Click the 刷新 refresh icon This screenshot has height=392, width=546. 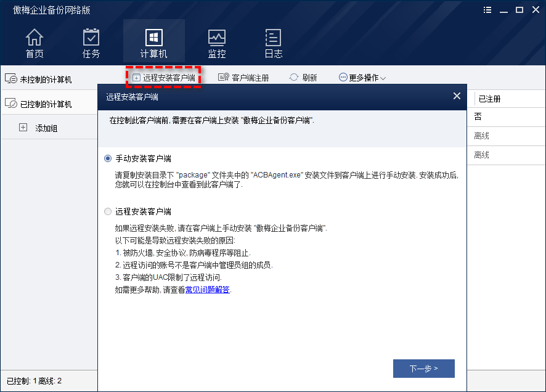click(x=294, y=78)
